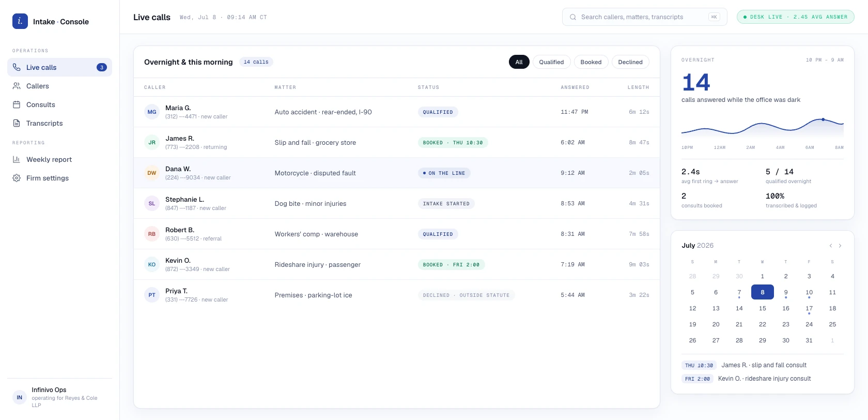Screen dimensions: 868x420
Task: Click the Infinivo Ops account name
Action: (x=49, y=390)
